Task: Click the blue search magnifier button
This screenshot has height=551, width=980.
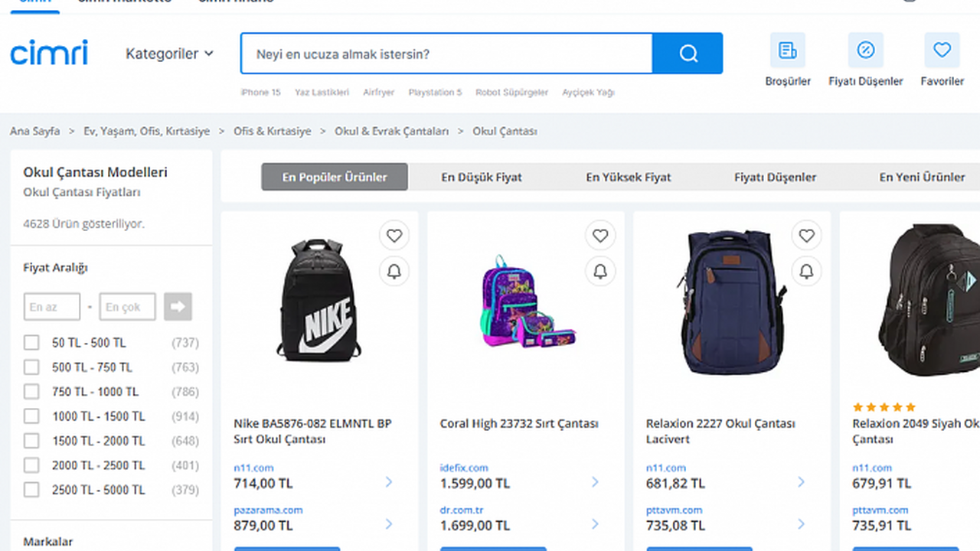Action: pos(688,54)
